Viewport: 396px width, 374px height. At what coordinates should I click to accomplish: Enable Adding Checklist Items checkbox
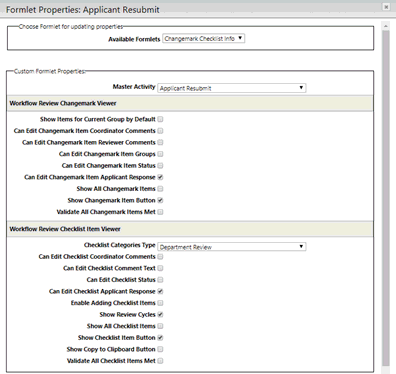point(160,303)
